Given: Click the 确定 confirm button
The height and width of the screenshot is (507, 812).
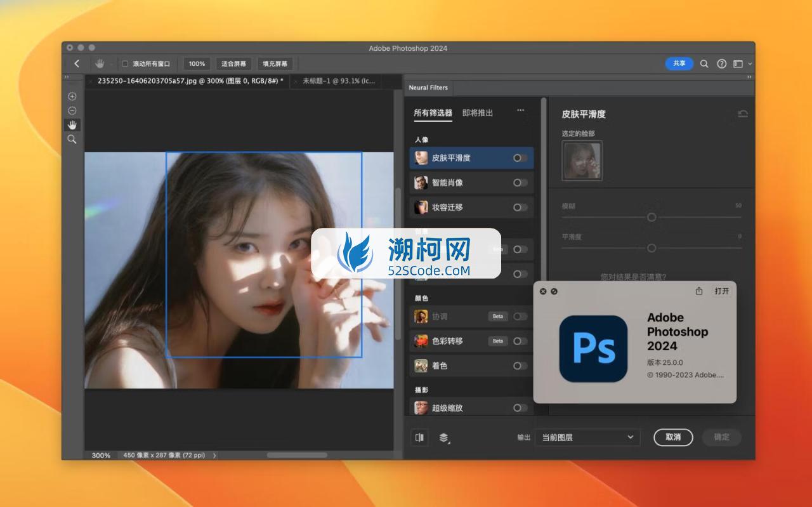Looking at the screenshot, I should click(x=722, y=437).
